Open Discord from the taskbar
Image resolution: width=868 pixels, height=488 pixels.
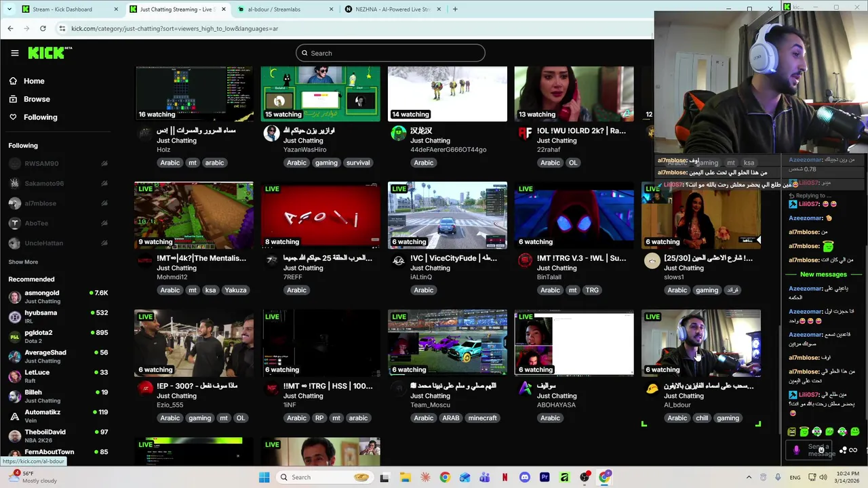(x=524, y=477)
